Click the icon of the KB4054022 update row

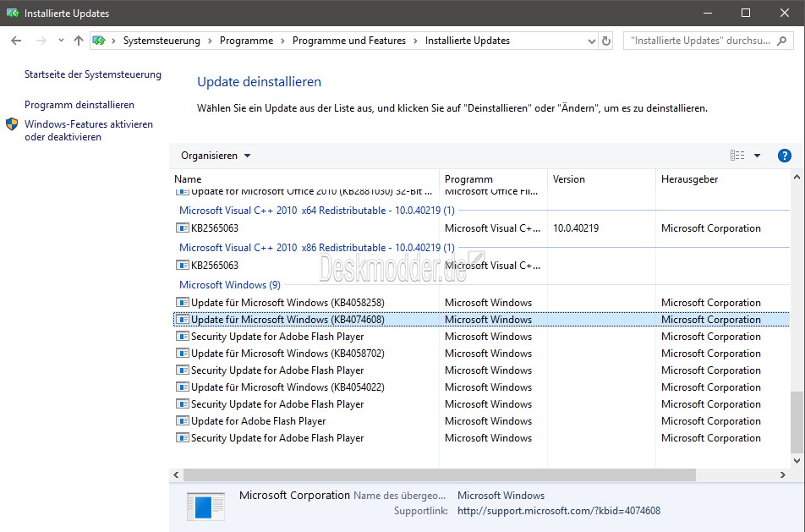point(183,387)
